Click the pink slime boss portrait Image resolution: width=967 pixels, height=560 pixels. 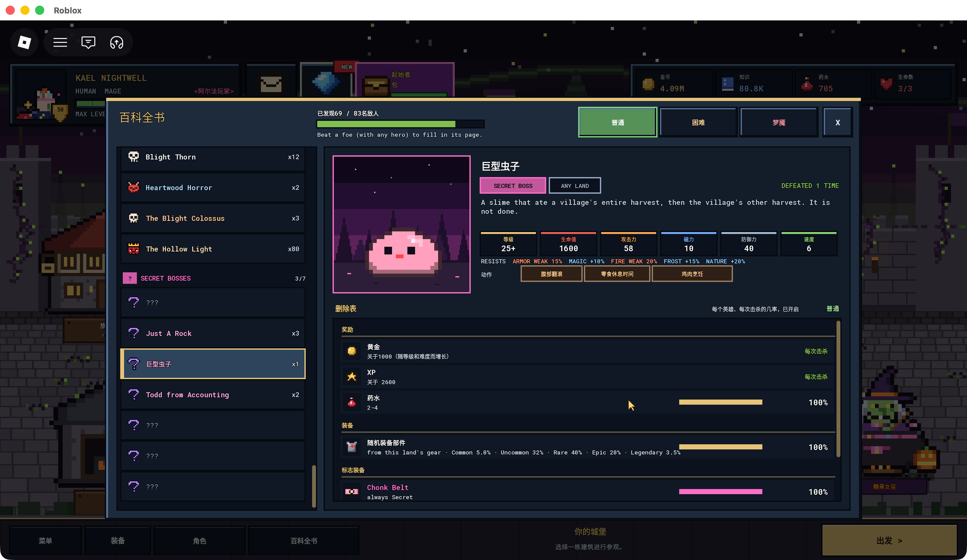tap(401, 224)
